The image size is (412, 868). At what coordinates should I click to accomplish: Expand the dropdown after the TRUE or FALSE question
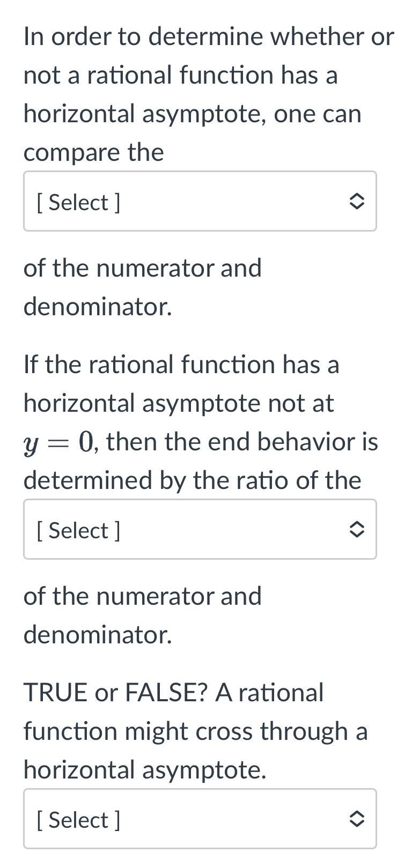200,819
